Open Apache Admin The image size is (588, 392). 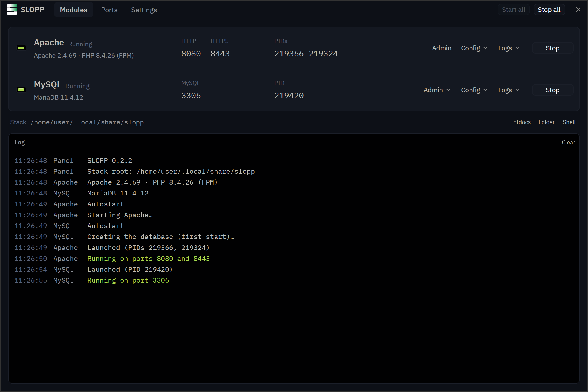[442, 48]
